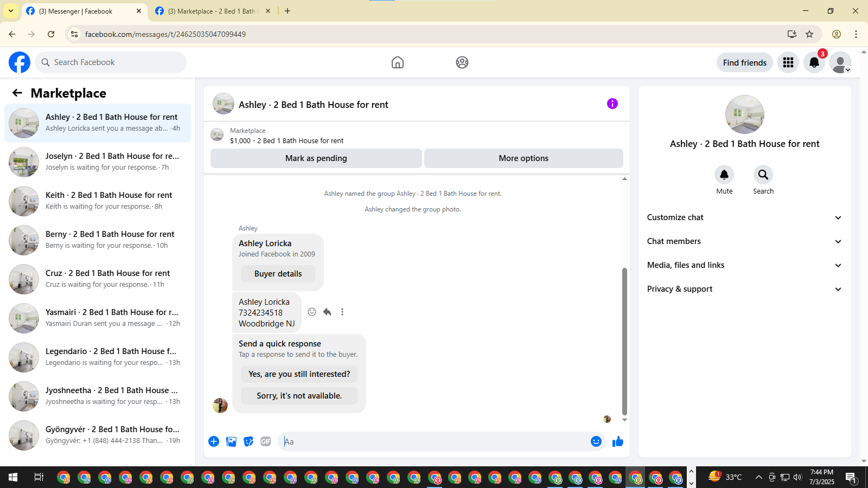
Task: Switch to Marketplace 2 Bed 1 Bath tab
Action: pyautogui.click(x=213, y=11)
